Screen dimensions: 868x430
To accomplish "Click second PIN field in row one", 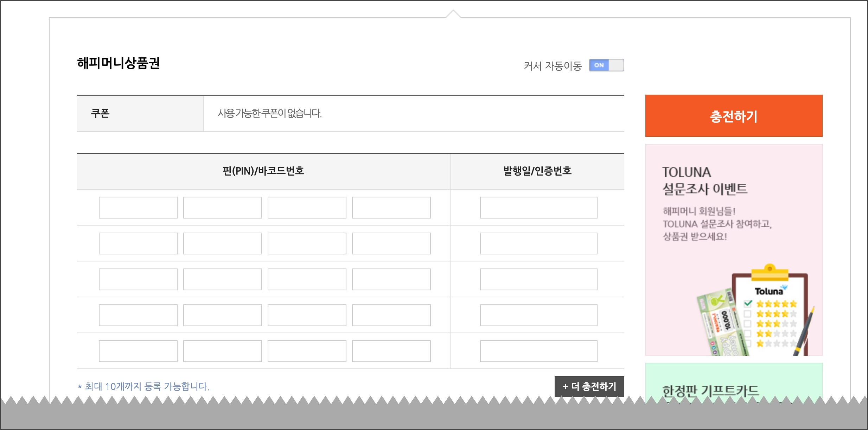I will click(222, 208).
